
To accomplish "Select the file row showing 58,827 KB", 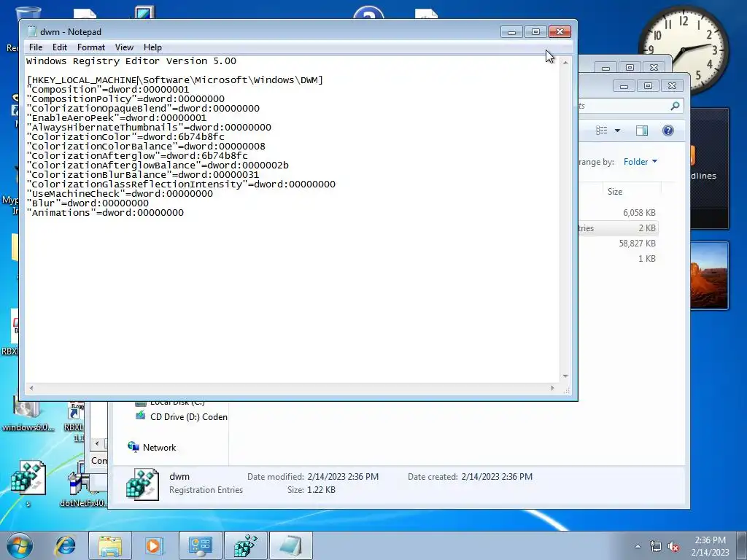I will (x=619, y=244).
